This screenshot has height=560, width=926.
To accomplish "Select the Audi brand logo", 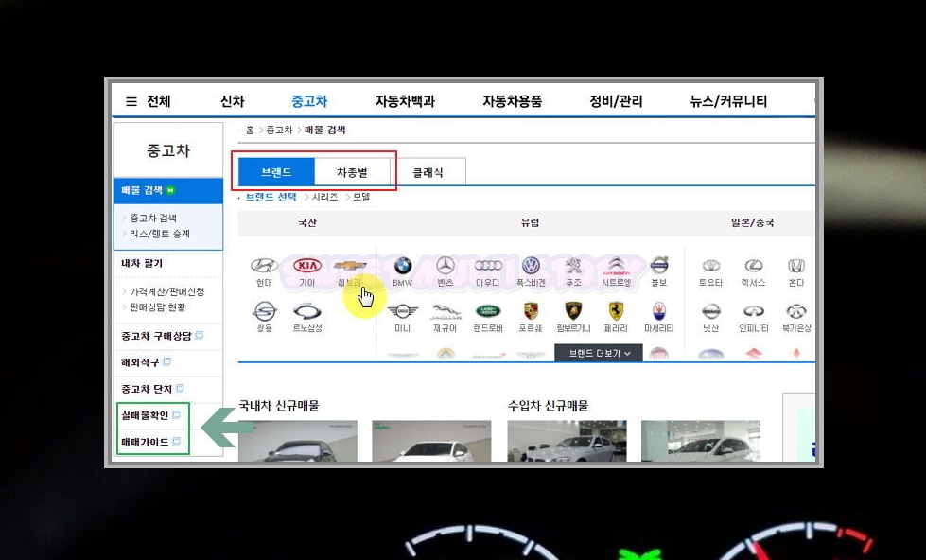I will tap(488, 265).
